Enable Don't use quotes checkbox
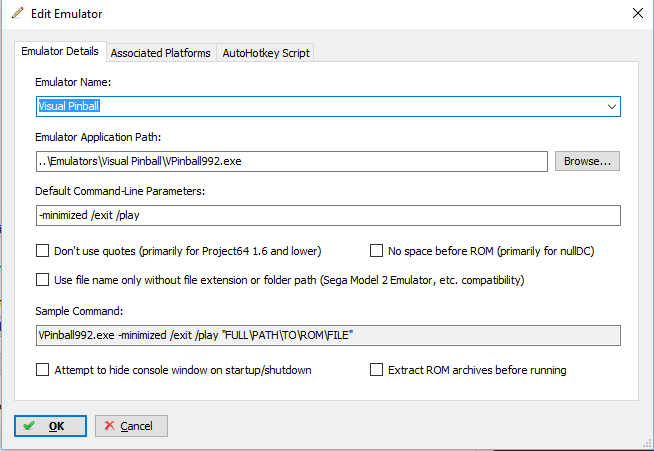 coord(43,251)
